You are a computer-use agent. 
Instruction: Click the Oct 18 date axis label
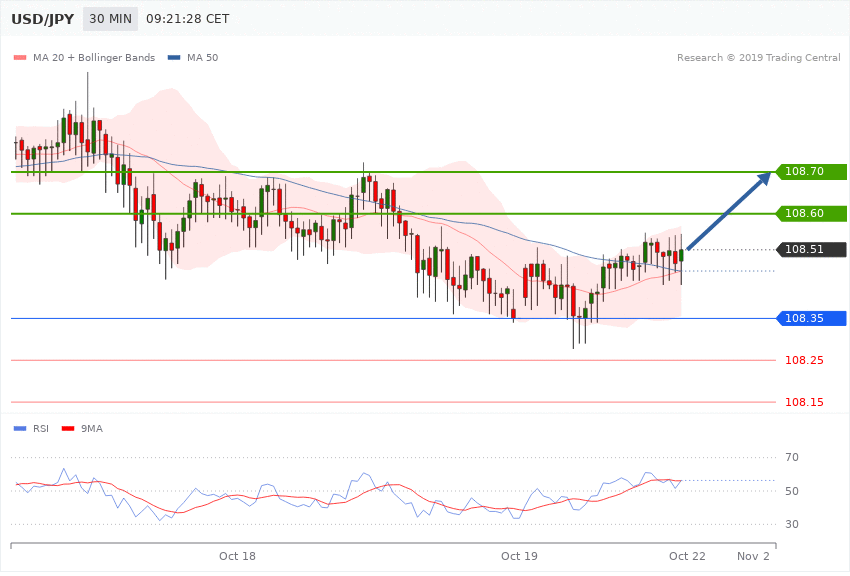pyautogui.click(x=237, y=556)
